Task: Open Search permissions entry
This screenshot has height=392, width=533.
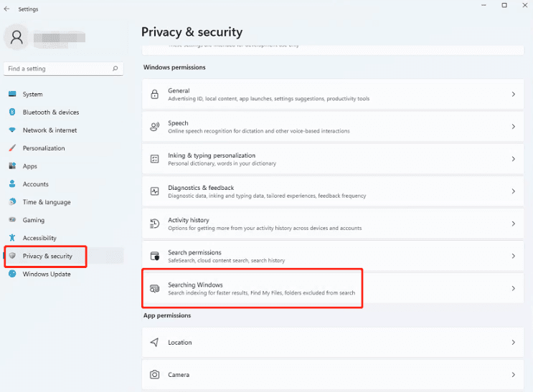Action: coord(333,256)
